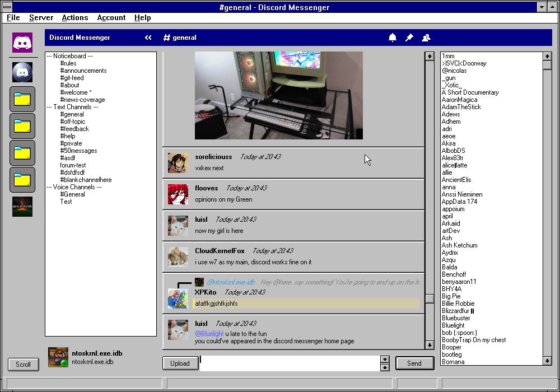The image size is (560, 392).
Task: Open the #welcome channel
Action: [x=76, y=92]
